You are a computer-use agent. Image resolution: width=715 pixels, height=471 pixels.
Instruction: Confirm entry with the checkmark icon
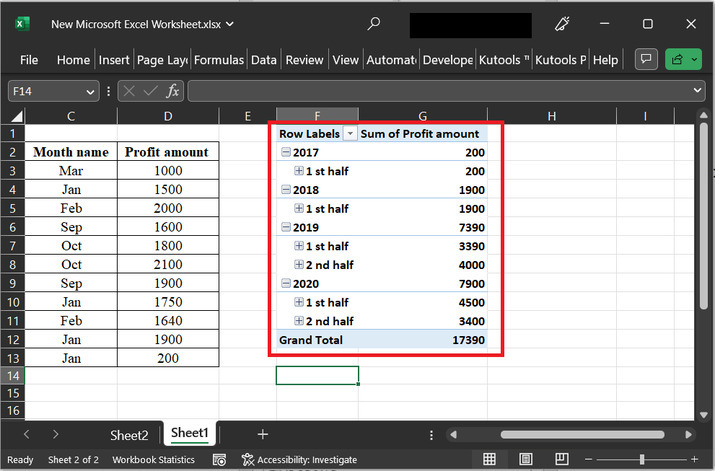coord(150,91)
